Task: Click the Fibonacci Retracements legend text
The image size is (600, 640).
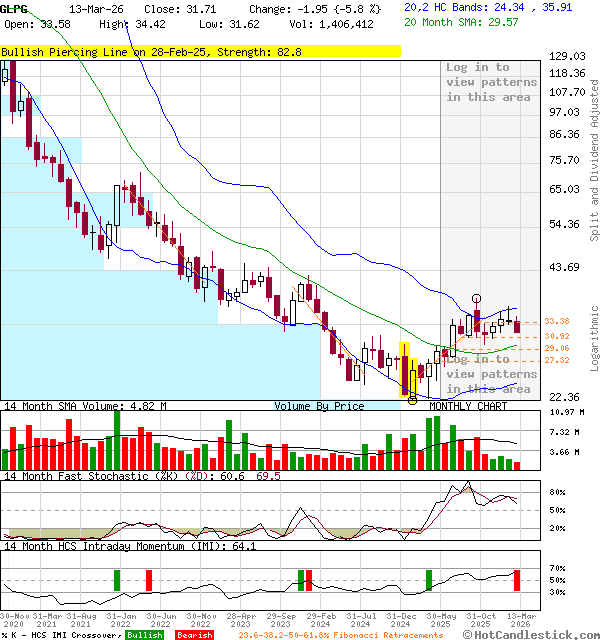Action: pos(340,635)
